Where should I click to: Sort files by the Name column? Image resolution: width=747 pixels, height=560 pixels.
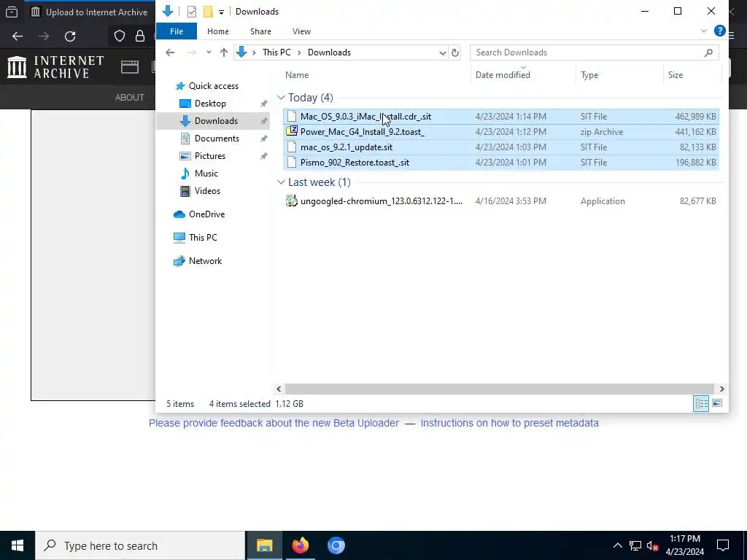click(297, 75)
